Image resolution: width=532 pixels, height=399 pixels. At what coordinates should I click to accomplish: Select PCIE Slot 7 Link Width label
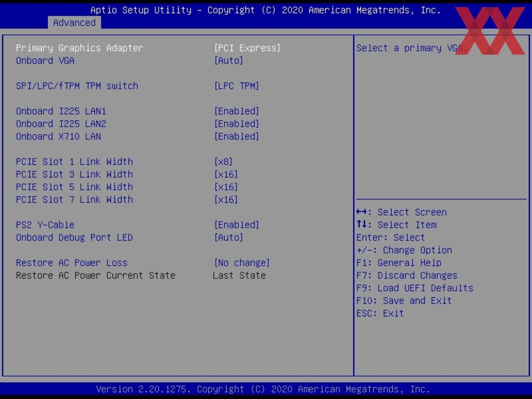coord(74,199)
